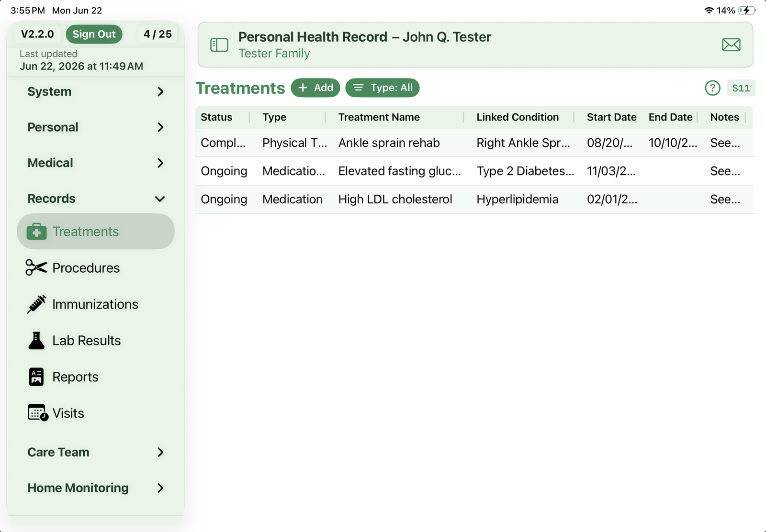This screenshot has width=766, height=532.
Task: Collapse the Records section
Action: click(96, 199)
